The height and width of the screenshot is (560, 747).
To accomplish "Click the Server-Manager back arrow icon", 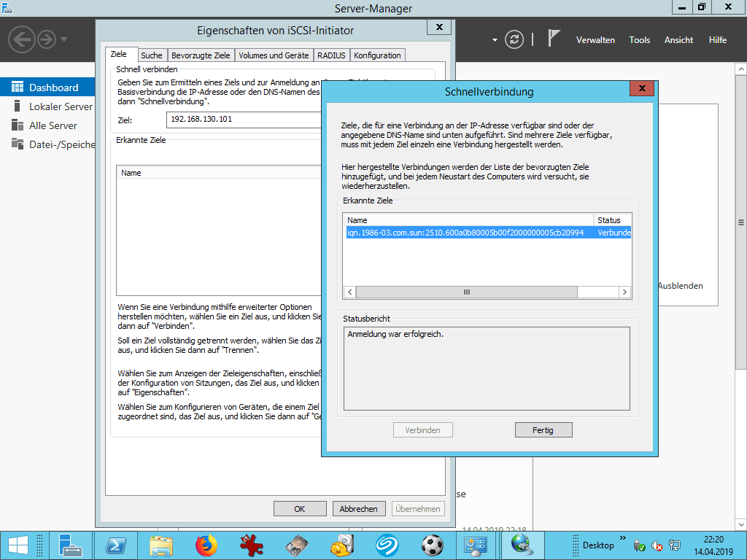I will click(x=21, y=39).
